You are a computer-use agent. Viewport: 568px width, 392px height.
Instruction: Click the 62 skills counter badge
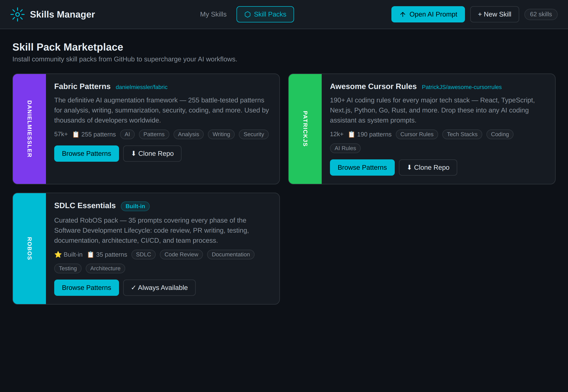[x=541, y=14]
